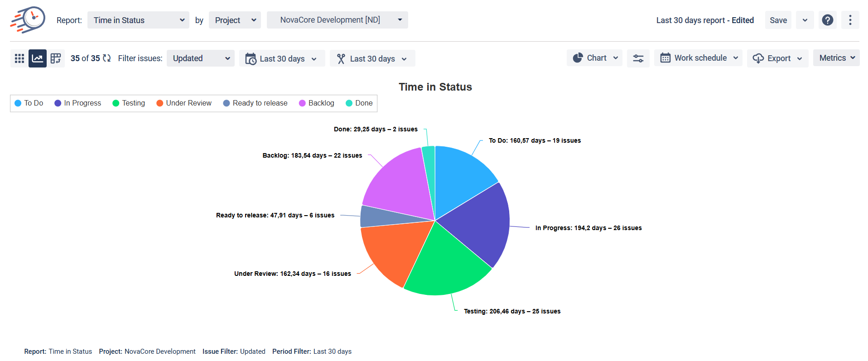Open the three-dot more options menu
This screenshot has height=361, width=868.
pos(850,20)
